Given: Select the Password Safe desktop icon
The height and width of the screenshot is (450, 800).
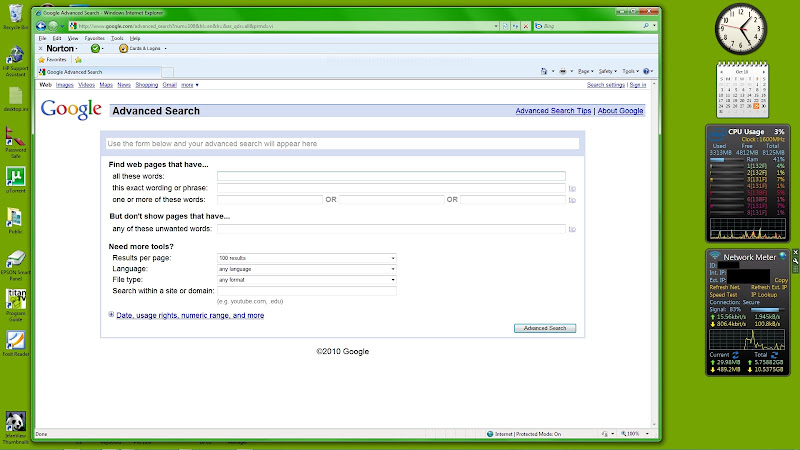Looking at the screenshot, I should 15,142.
